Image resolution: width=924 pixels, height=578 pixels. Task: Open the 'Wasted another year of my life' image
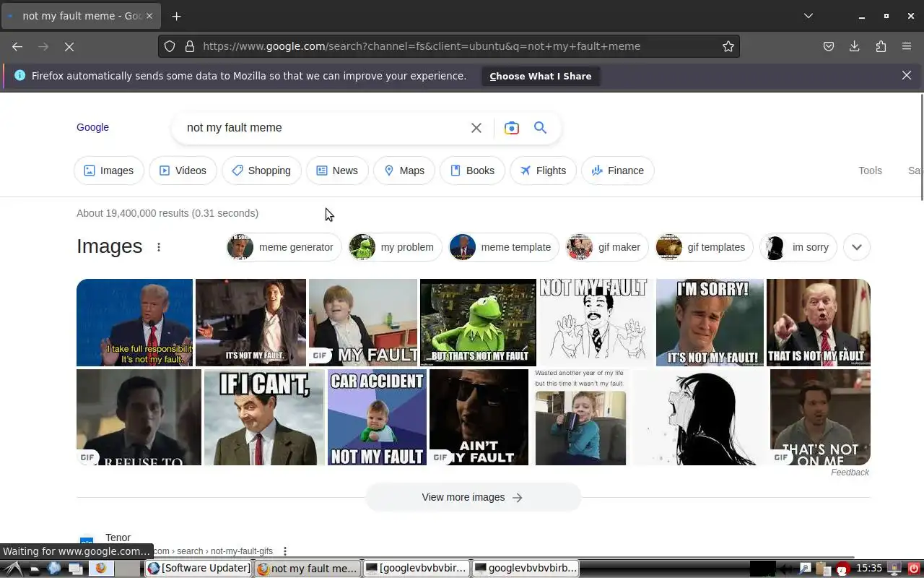click(580, 418)
